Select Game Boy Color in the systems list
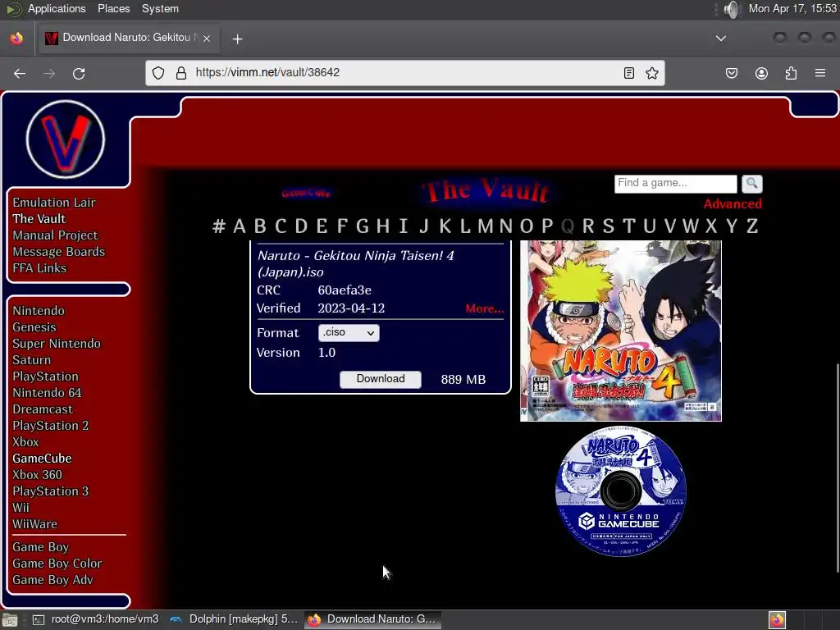Screen dimensions: 840x630 (x=57, y=564)
